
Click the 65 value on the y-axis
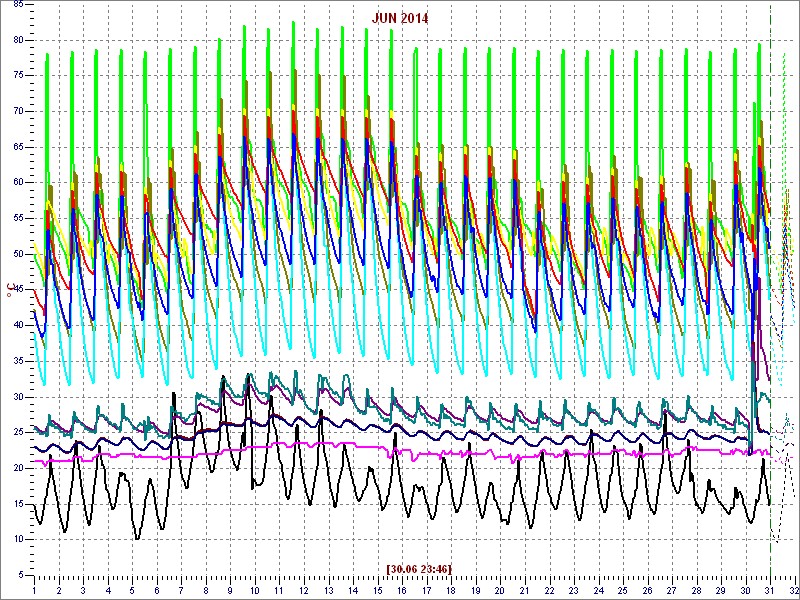18,146
